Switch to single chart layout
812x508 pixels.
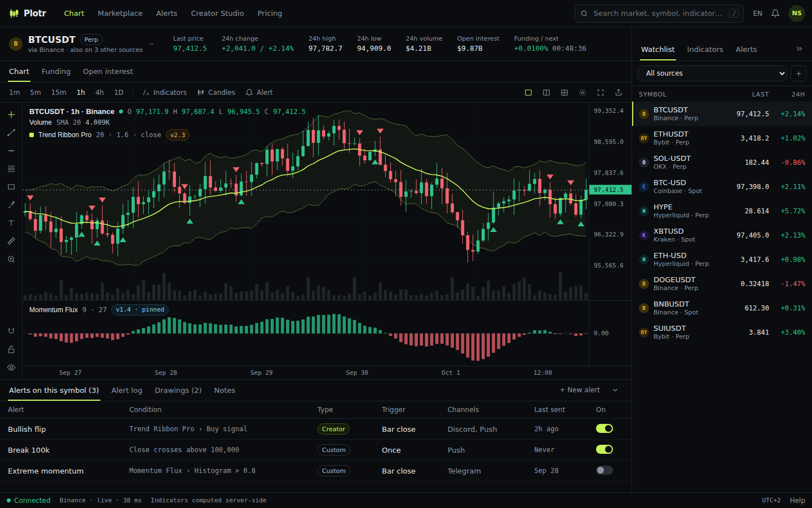pos(528,93)
